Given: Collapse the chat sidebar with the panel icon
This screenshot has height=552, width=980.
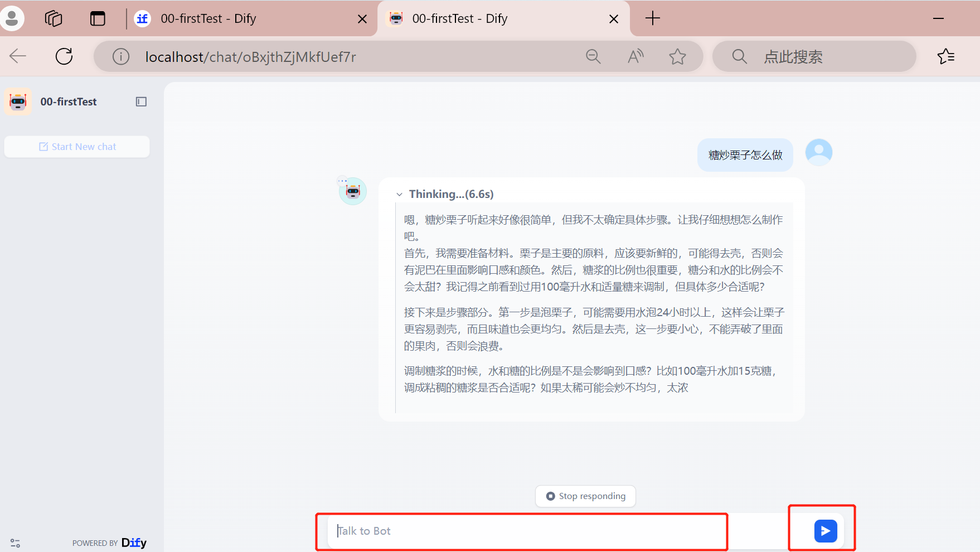Looking at the screenshot, I should [x=142, y=101].
